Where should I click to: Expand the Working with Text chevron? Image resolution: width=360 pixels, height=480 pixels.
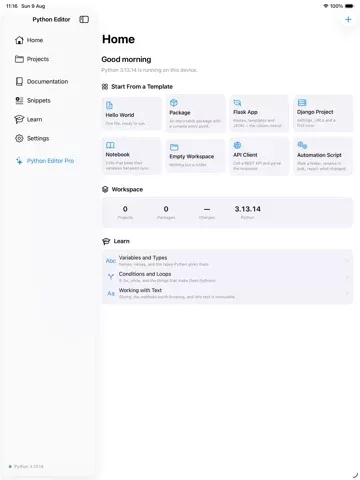point(347,293)
